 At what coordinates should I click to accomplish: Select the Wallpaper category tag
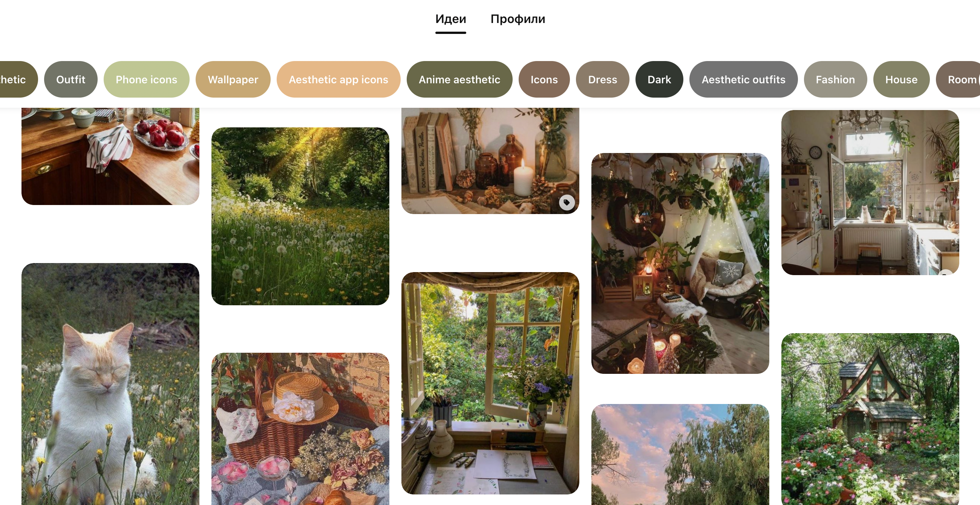pos(233,79)
